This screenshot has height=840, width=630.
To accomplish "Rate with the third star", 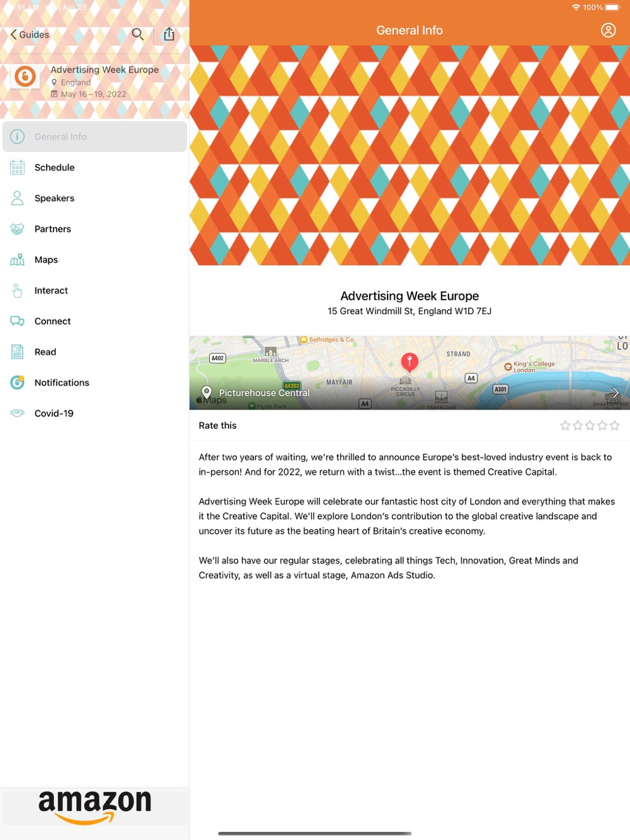I will 590,426.
